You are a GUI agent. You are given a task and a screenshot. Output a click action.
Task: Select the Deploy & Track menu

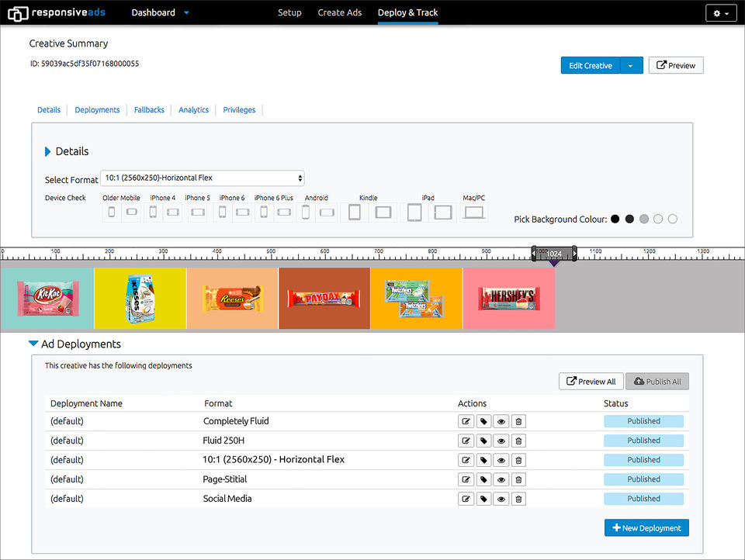pyautogui.click(x=407, y=13)
